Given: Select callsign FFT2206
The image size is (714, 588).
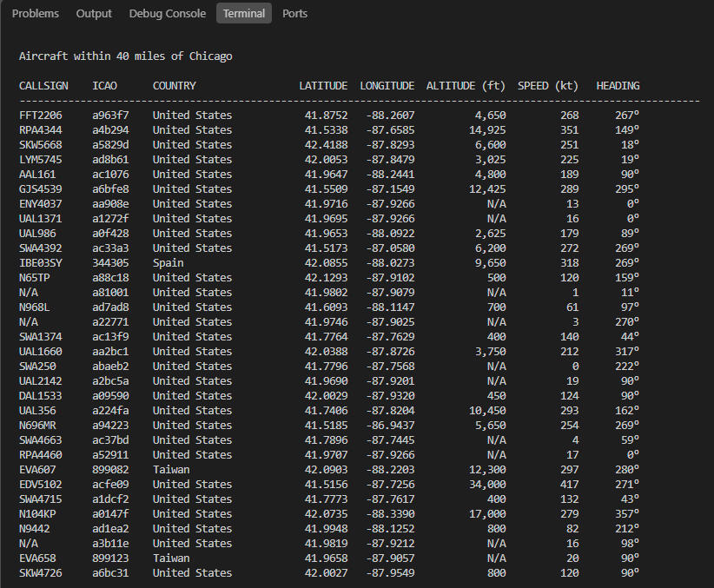Looking at the screenshot, I should tap(41, 116).
